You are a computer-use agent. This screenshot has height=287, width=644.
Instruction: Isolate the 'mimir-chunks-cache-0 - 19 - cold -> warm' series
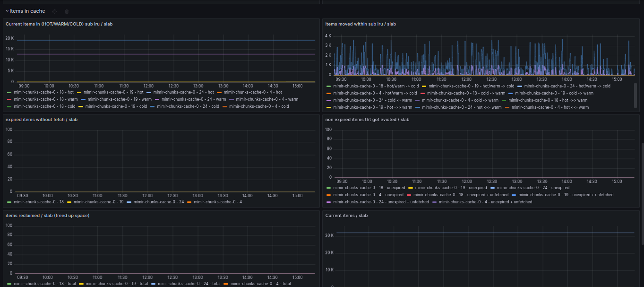tap(554, 93)
